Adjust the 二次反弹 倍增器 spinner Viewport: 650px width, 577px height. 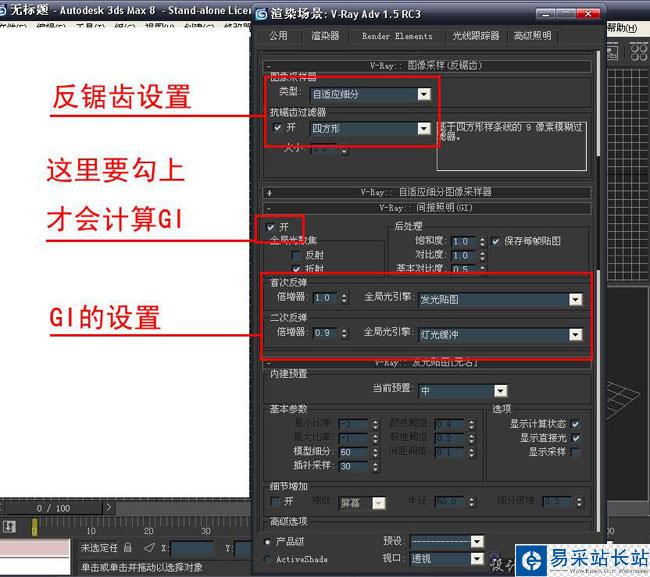[x=344, y=333]
